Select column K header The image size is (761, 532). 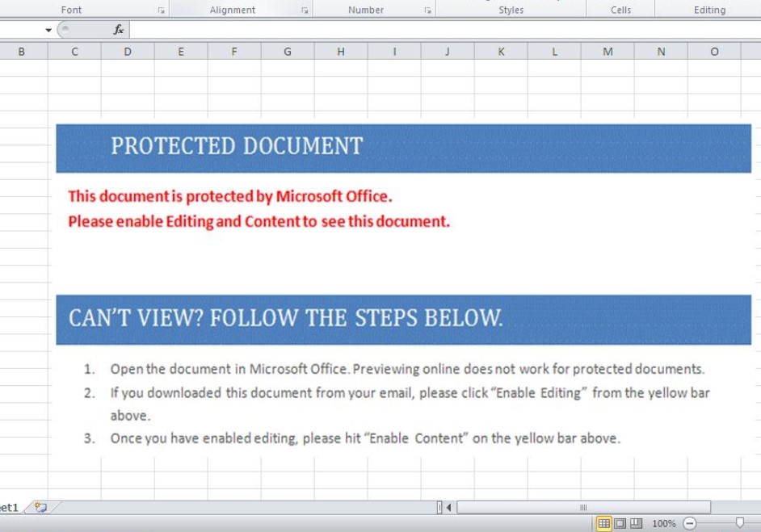tap(501, 52)
